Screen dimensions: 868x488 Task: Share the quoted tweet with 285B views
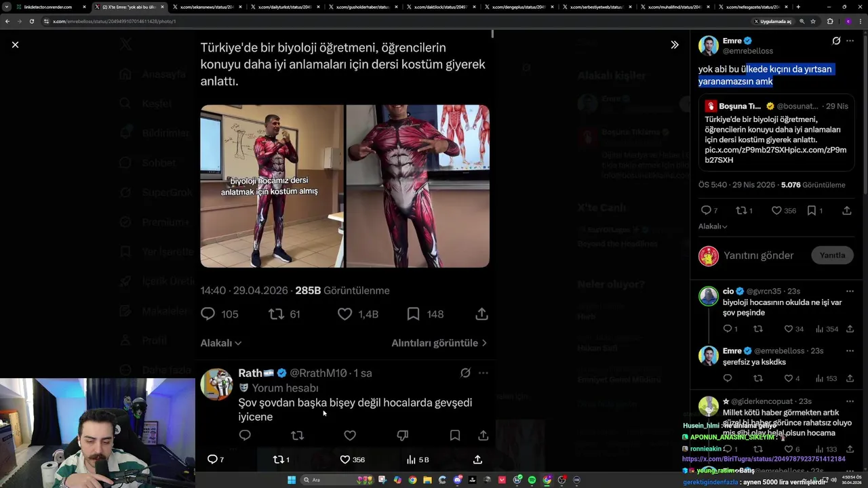click(481, 314)
